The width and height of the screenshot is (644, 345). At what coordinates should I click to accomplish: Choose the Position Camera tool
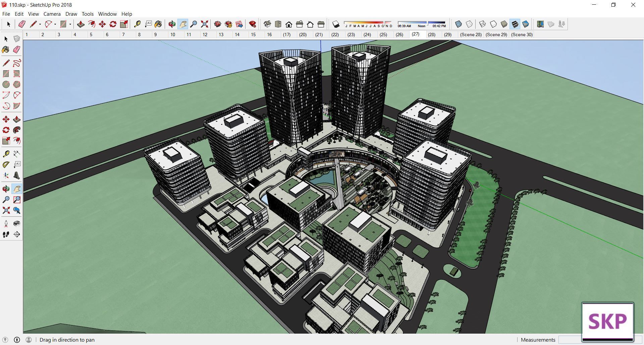click(x=6, y=224)
